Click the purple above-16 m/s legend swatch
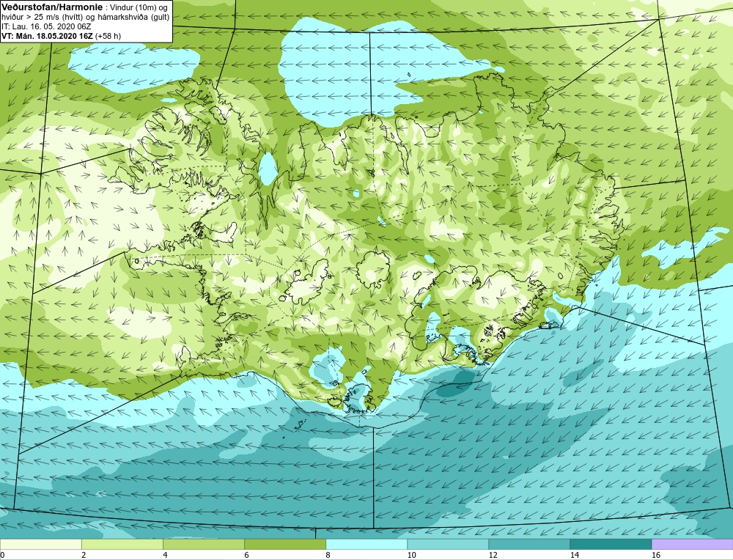Screen dimensions: 733x560 (x=692, y=544)
